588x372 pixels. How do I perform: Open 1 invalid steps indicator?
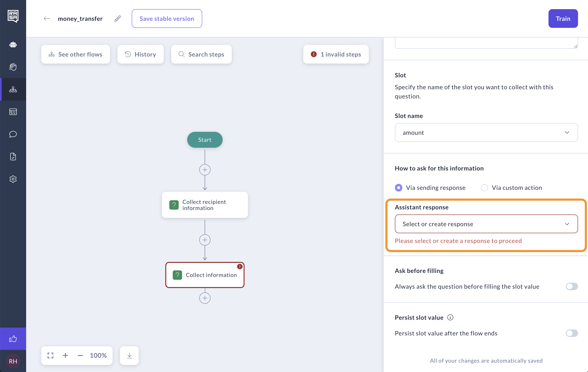point(336,54)
